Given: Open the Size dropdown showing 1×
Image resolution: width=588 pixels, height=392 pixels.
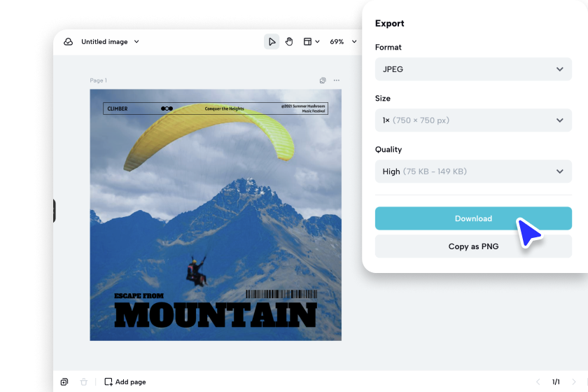Looking at the screenshot, I should point(473,120).
